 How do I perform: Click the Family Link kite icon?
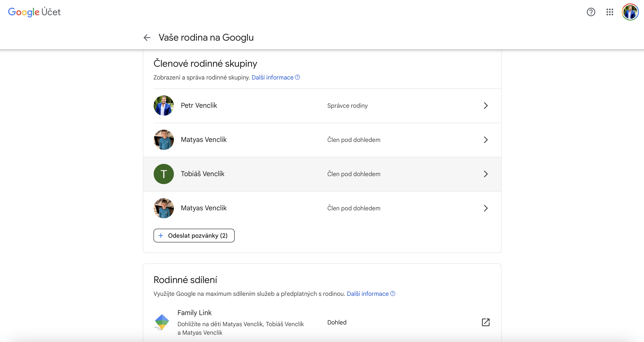(162, 322)
